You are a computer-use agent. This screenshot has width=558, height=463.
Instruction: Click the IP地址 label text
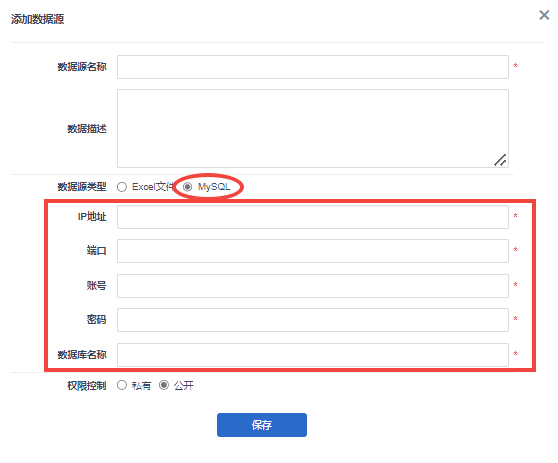[x=92, y=216]
